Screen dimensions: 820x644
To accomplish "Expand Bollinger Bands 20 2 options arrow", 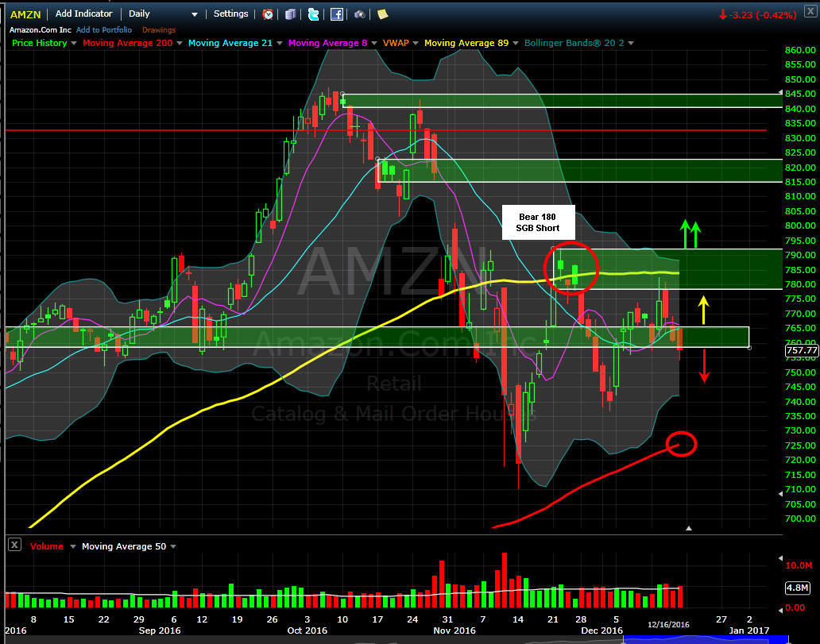I will [631, 44].
